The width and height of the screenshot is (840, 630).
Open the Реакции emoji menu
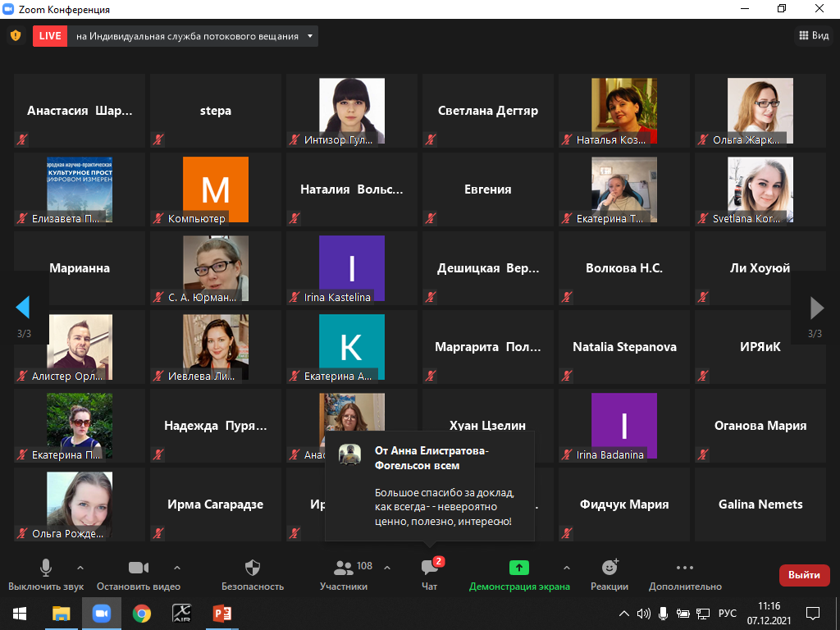609,575
